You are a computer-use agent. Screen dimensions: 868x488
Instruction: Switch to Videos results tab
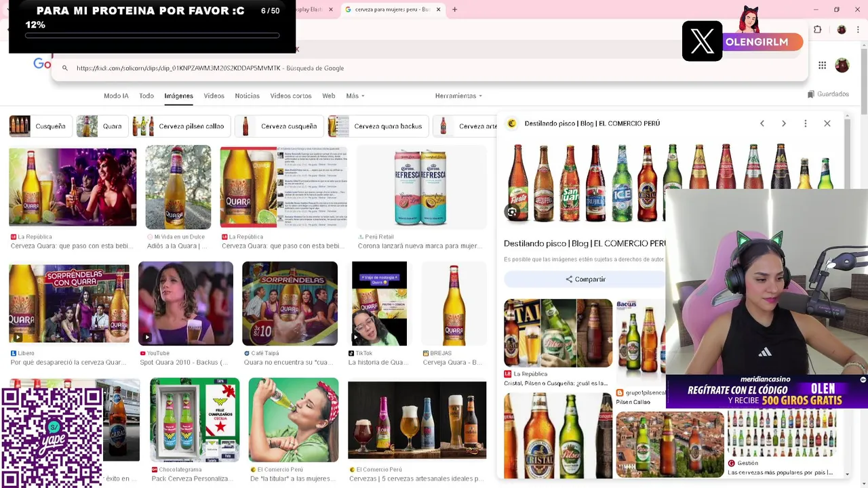pos(214,96)
